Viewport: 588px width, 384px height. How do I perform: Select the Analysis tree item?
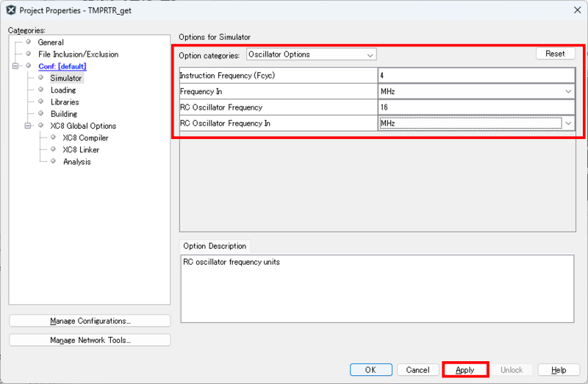(x=76, y=161)
